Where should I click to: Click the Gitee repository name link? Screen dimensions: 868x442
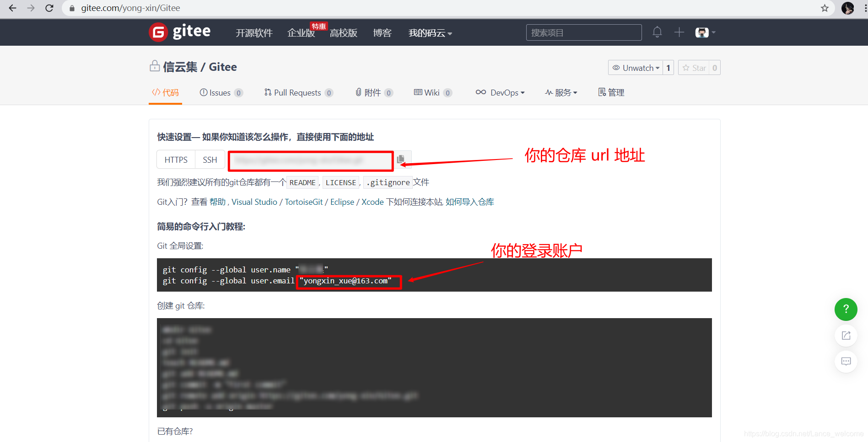click(x=223, y=67)
